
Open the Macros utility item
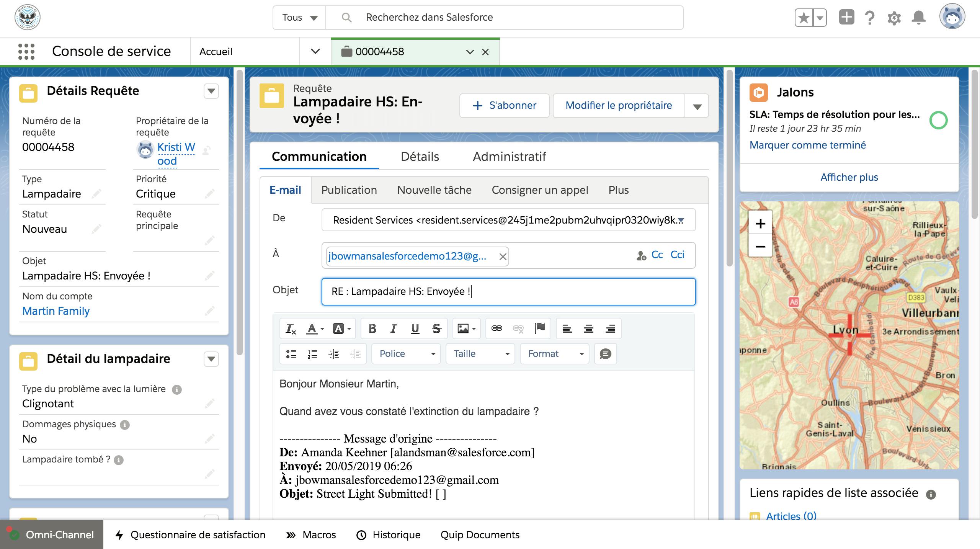311,535
